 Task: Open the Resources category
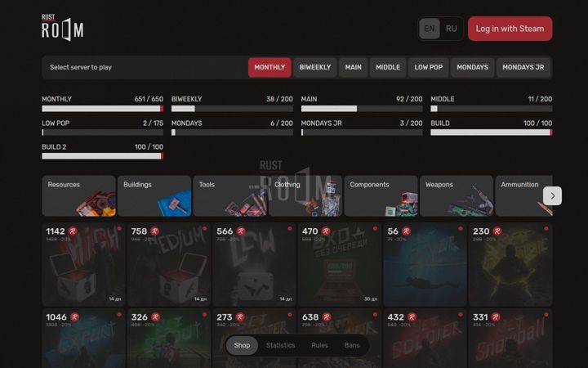(x=78, y=195)
